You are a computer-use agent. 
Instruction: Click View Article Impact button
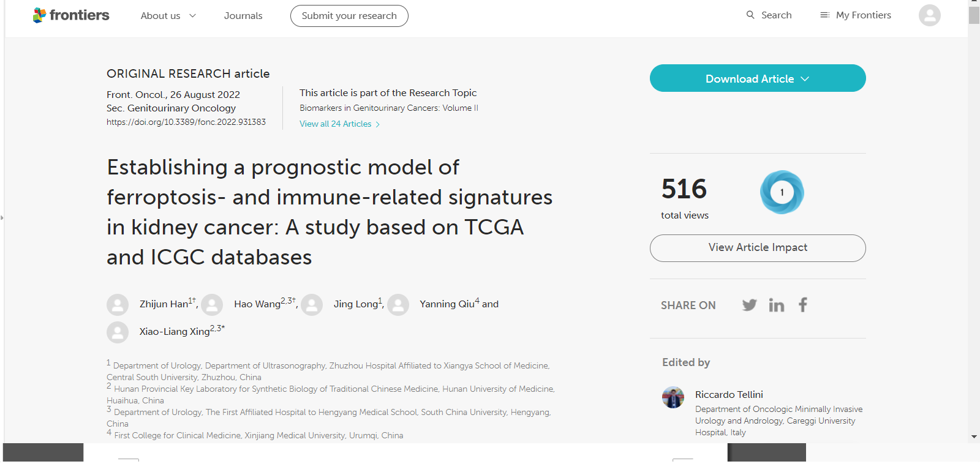tap(758, 248)
